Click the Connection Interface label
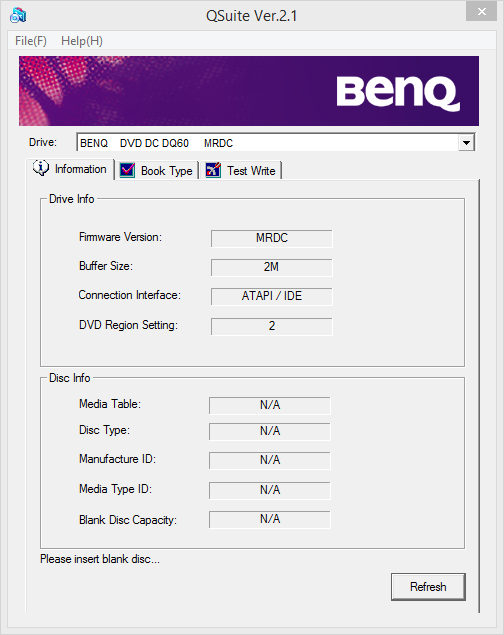The height and width of the screenshot is (635, 504). click(x=130, y=295)
